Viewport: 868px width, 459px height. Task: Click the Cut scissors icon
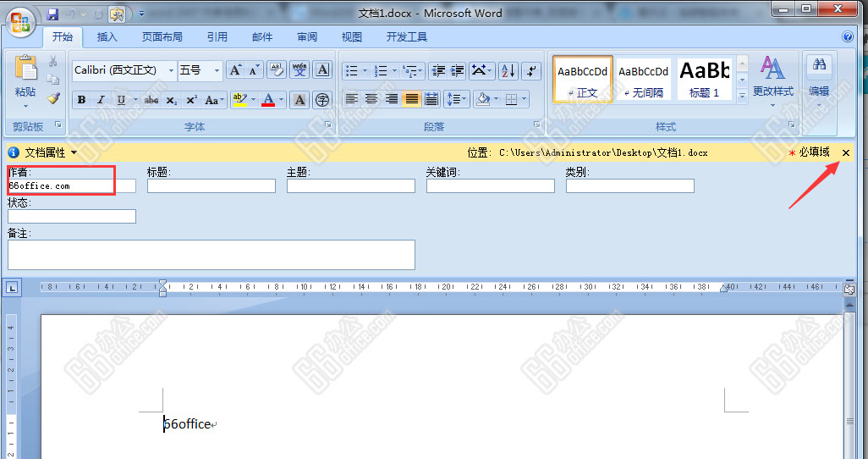(53, 61)
